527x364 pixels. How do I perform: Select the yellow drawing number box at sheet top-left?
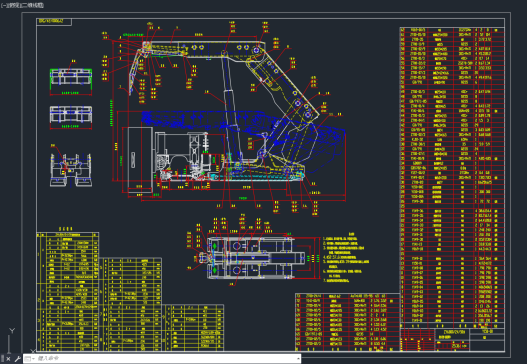[x=54, y=22]
